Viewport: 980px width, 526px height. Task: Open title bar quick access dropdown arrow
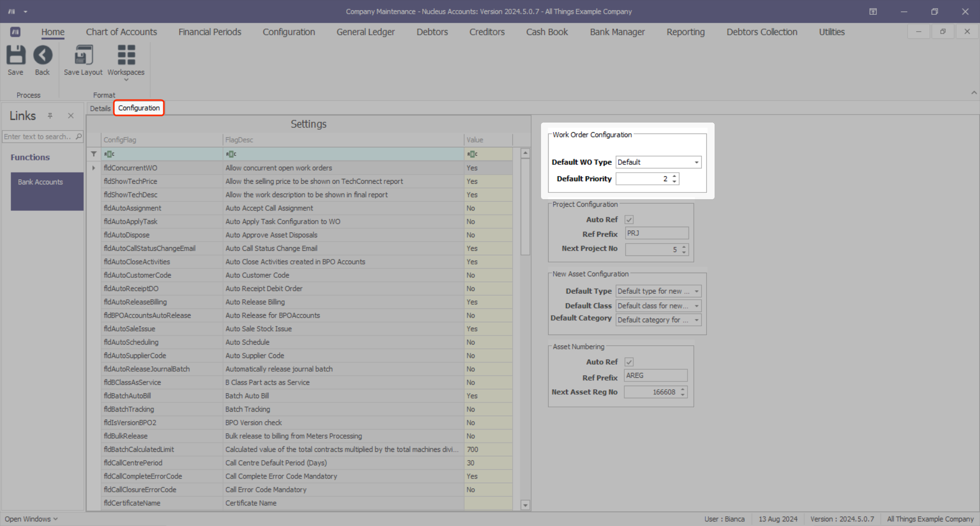tap(25, 11)
